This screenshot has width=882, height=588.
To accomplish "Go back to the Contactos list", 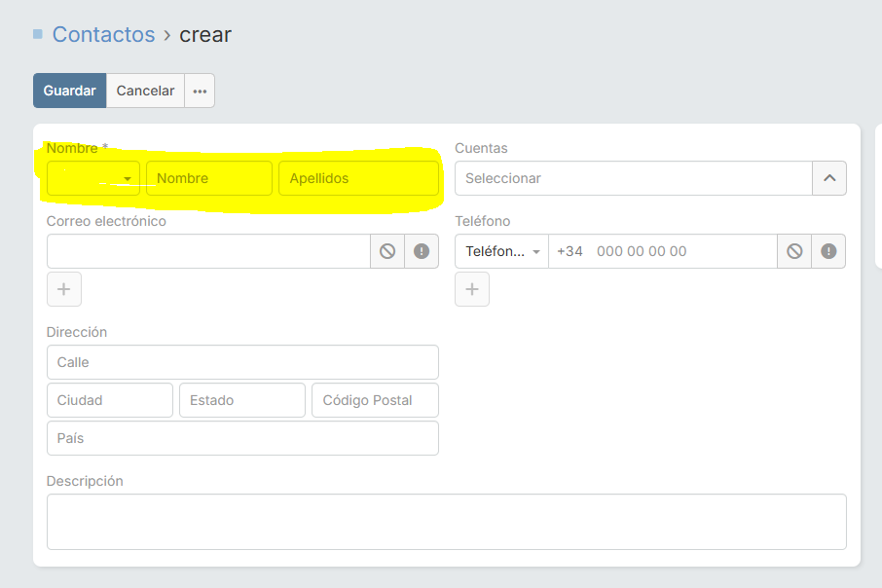I will tap(103, 35).
